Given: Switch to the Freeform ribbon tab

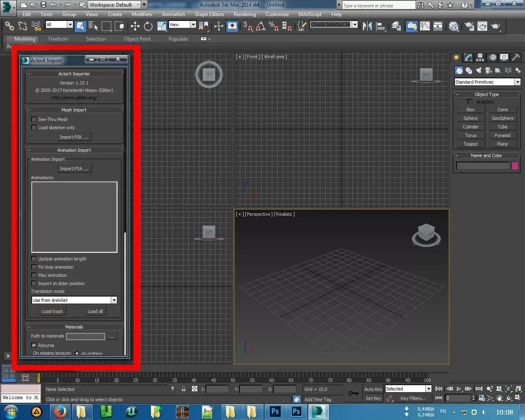Looking at the screenshot, I should 58,39.
